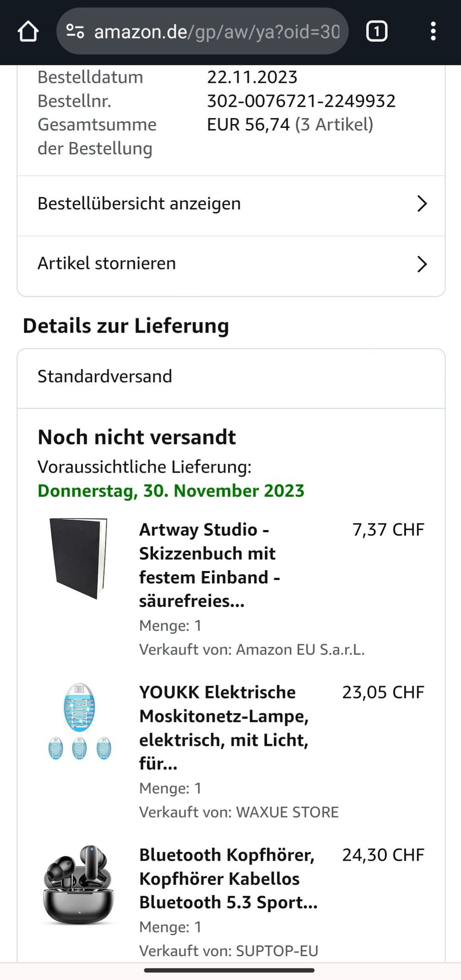Open the browser three-dot menu
Screen dimensions: 461x980
[433, 32]
